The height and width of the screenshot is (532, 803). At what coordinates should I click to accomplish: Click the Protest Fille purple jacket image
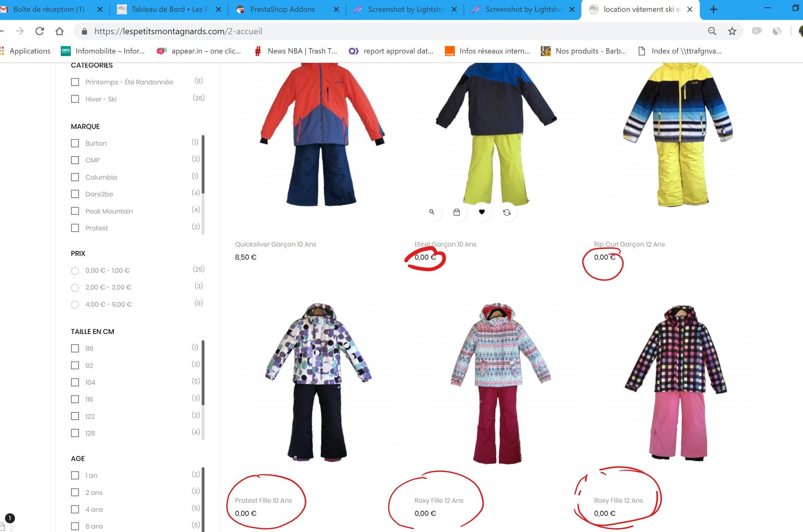pyautogui.click(x=319, y=382)
